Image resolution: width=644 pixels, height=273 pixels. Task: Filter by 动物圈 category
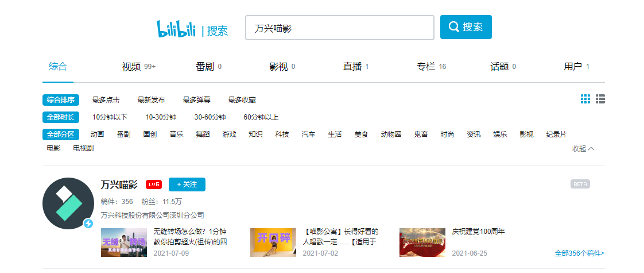coord(391,134)
